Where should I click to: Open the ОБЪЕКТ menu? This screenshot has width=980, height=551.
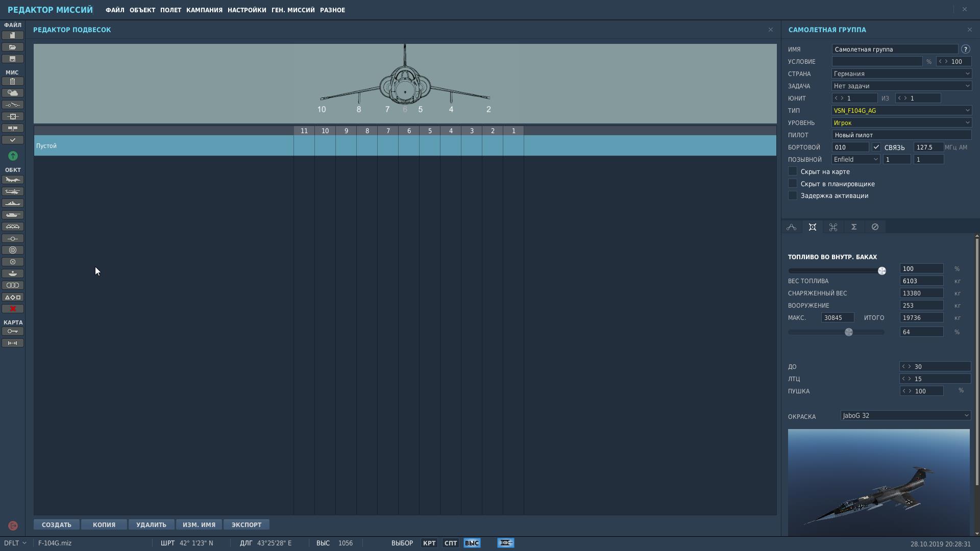[142, 10]
